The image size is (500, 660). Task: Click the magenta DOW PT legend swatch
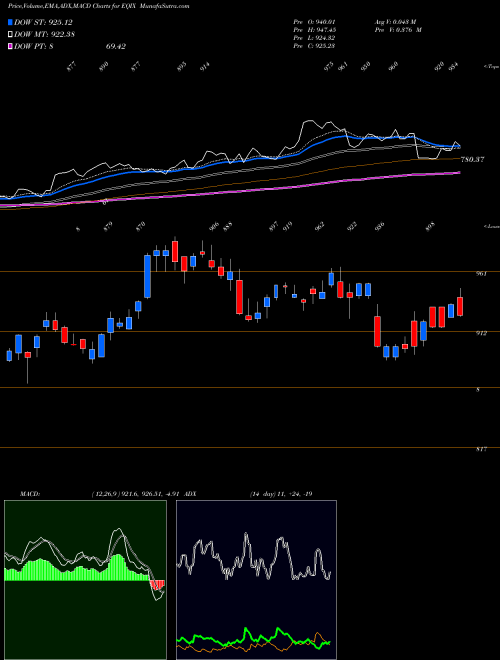point(11,46)
